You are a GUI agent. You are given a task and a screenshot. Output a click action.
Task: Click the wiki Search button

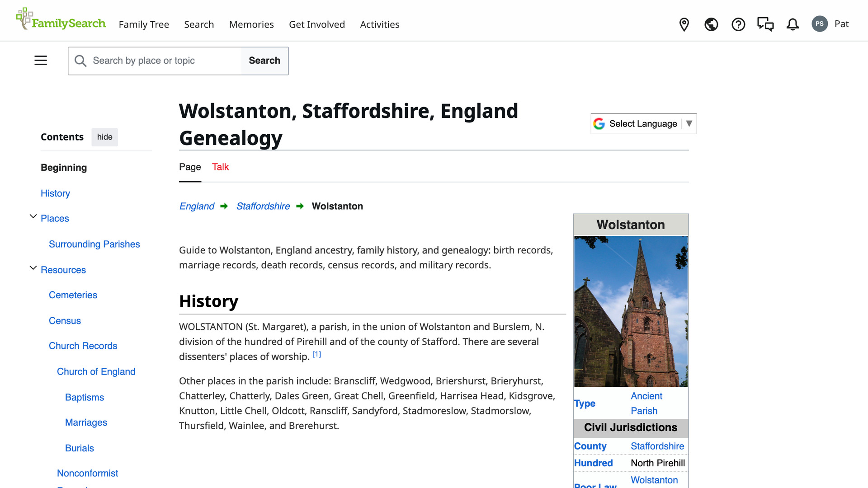point(264,61)
